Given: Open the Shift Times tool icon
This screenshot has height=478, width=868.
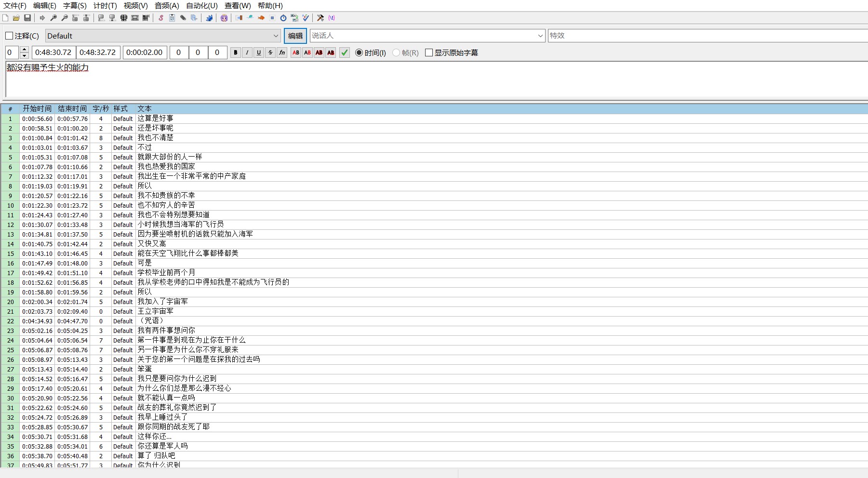Looking at the screenshot, I should pos(239,18).
